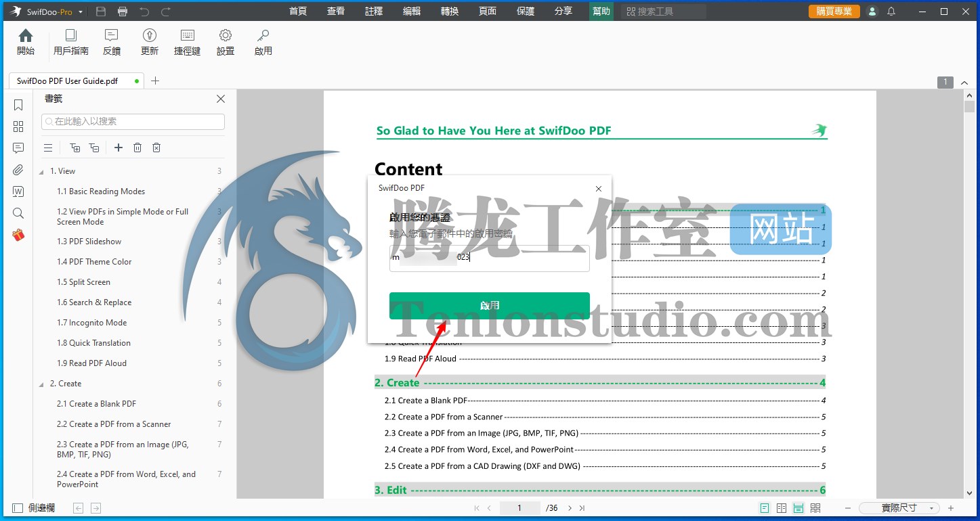980x521 pixels.
Task: Close the SwifDoo PDF activation dialog
Action: point(598,189)
